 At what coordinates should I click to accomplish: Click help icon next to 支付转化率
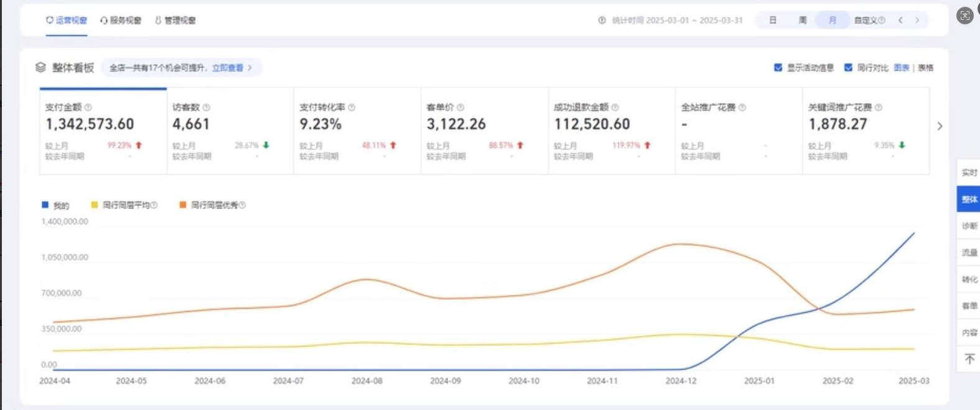[352, 108]
